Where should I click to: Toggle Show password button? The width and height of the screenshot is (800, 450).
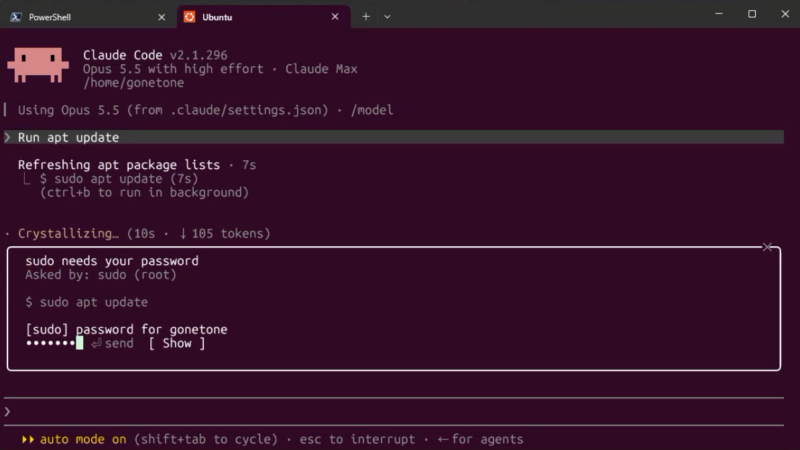click(x=177, y=343)
